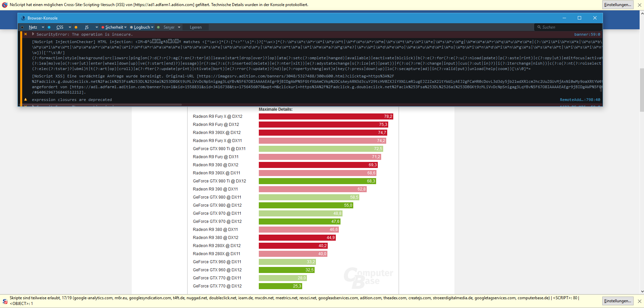The width and height of the screenshot is (644, 308).
Task: Click Leeren to clear the console
Action: (196, 27)
